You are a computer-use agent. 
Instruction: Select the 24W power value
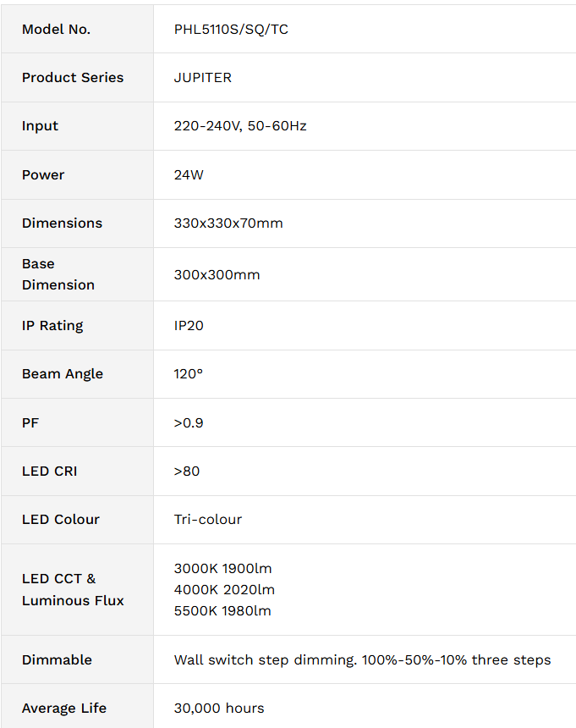(x=189, y=175)
